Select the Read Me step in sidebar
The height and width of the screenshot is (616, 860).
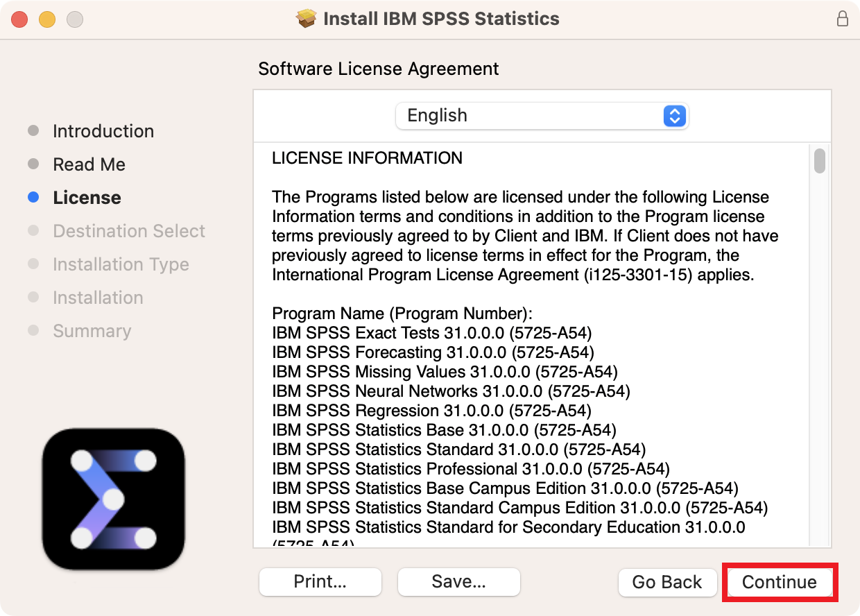tap(89, 164)
